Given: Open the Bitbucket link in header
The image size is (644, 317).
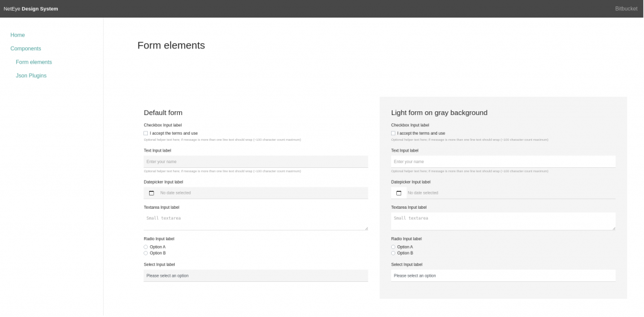Looking at the screenshot, I should click(626, 9).
